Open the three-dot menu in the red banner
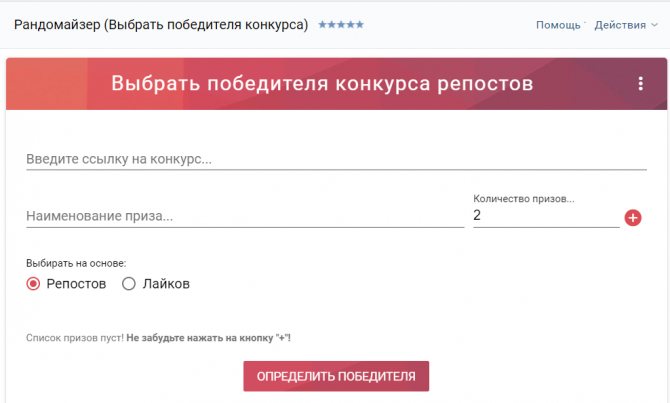The width and height of the screenshot is (670, 403). 640,83
